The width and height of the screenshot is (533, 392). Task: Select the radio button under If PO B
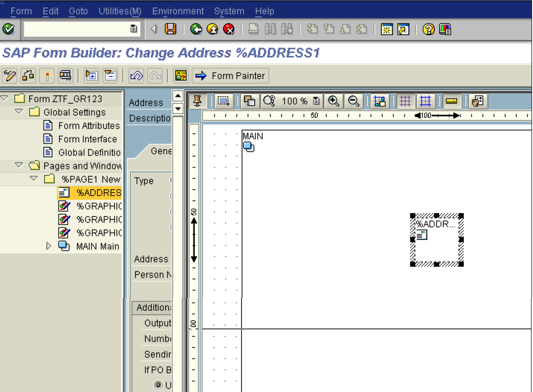tap(158, 385)
